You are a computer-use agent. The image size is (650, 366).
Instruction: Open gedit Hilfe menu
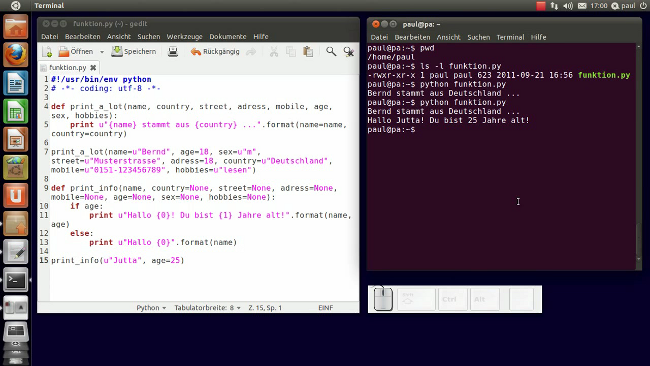(261, 36)
